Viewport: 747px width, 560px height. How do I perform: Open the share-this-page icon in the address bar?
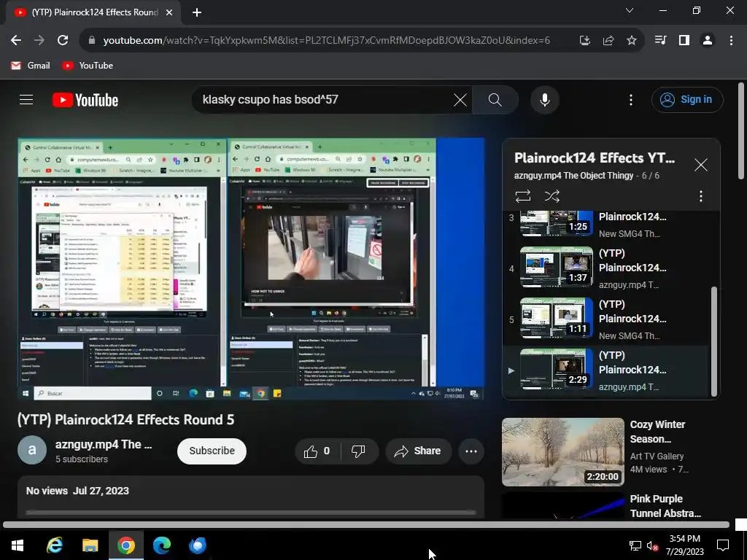(608, 41)
